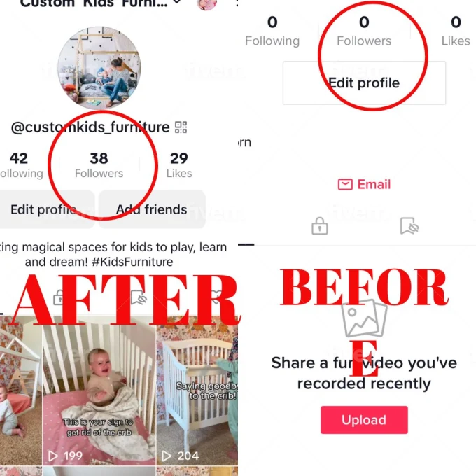The height and width of the screenshot is (476, 476).
Task: Tap the QR code icon beside @customkids_furniture
Action: [181, 127]
